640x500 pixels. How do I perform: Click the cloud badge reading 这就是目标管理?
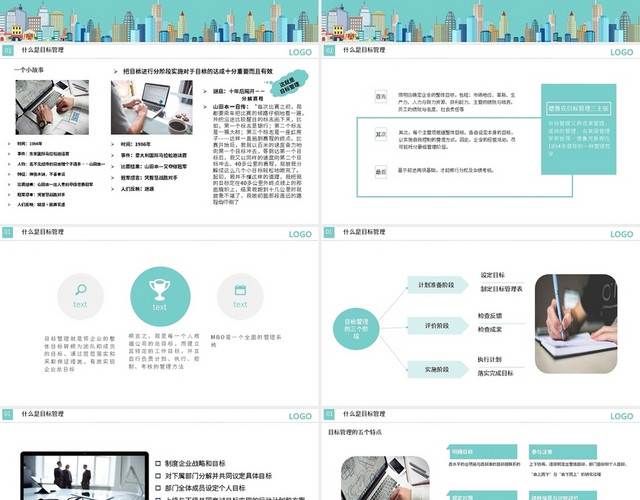290,84
